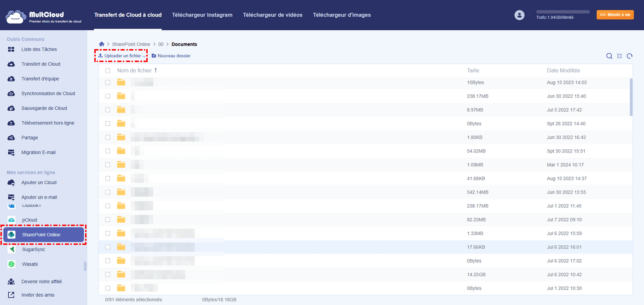Select the row sized 542.14MB
Image resolution: width=644 pixels, height=305 pixels.
(x=366, y=192)
